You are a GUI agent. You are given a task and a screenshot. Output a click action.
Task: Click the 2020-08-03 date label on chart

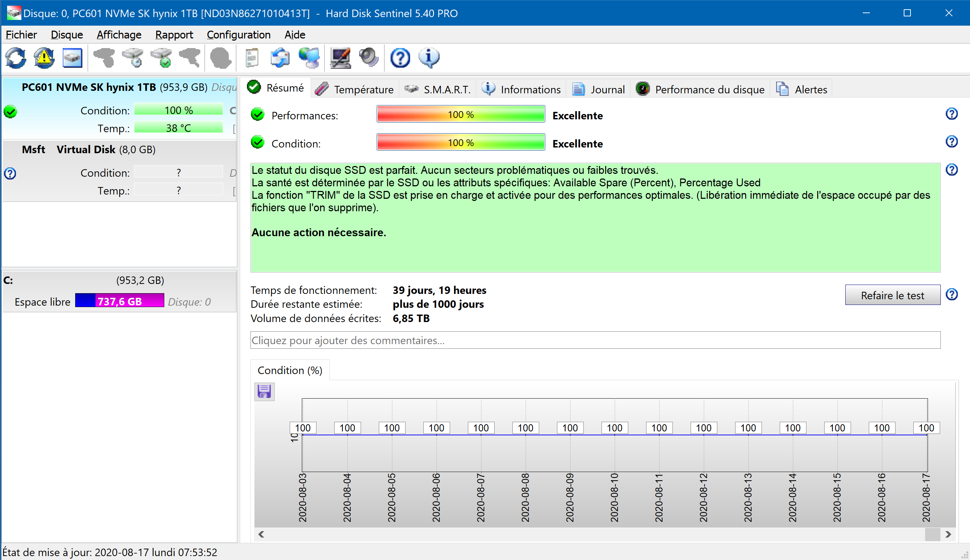click(303, 498)
